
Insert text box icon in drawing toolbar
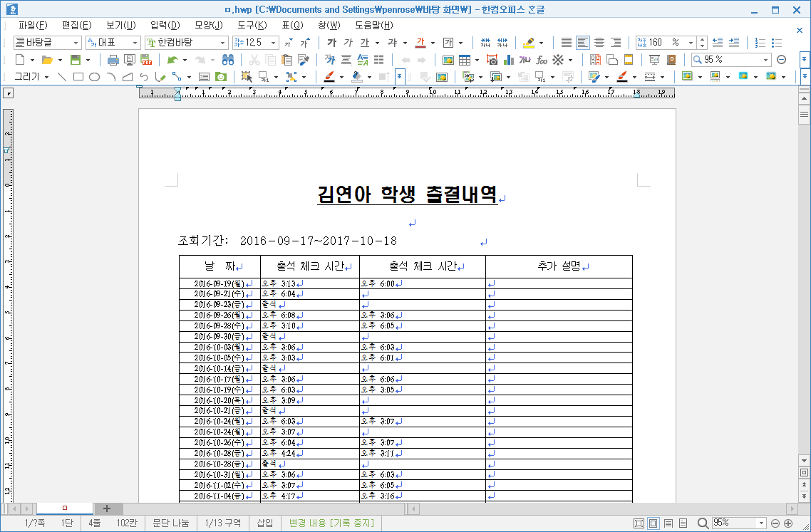click(x=205, y=77)
